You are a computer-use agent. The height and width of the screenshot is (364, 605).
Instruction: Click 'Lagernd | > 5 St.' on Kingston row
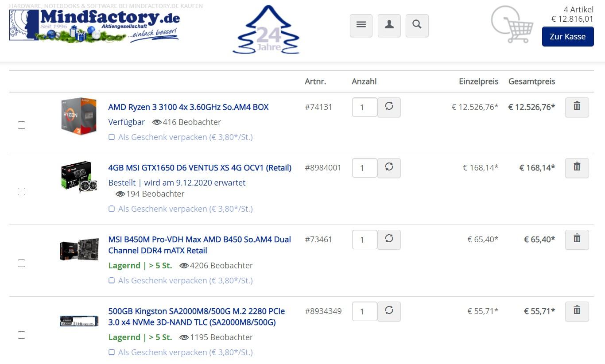coord(140,337)
